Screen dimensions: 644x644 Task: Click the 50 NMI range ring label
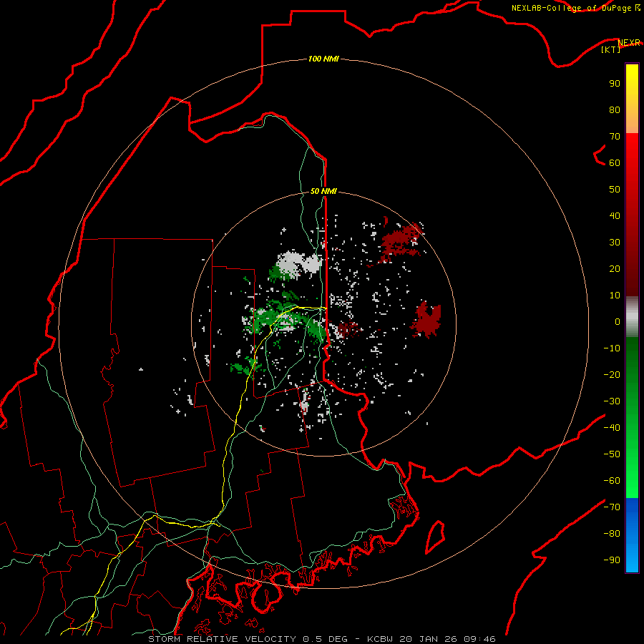point(323,191)
